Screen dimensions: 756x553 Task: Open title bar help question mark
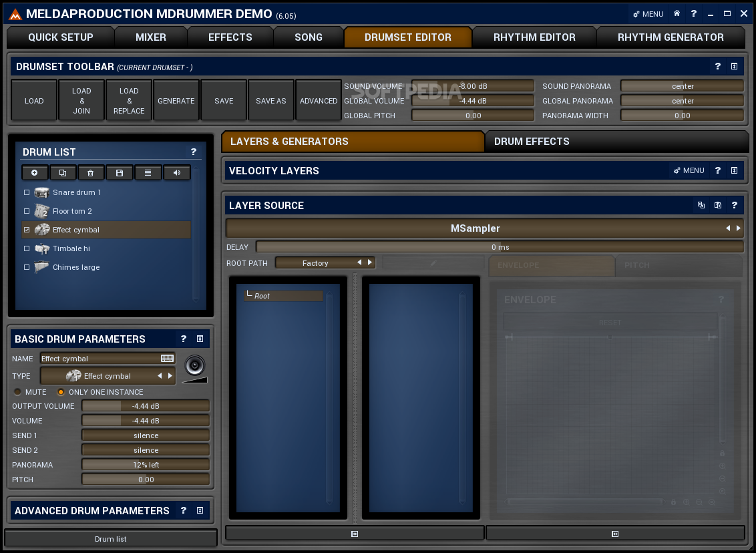694,13
